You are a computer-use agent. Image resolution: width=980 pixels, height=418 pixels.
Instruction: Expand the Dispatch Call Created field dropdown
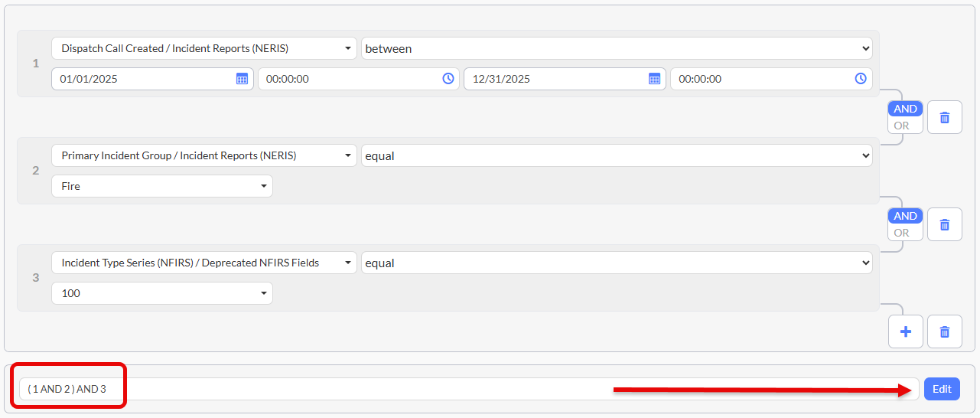(203, 48)
